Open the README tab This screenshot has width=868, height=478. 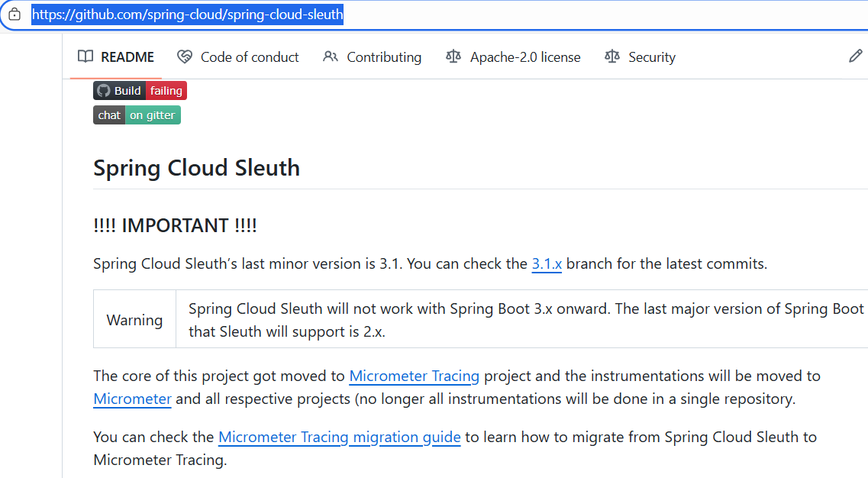pyautogui.click(x=116, y=57)
